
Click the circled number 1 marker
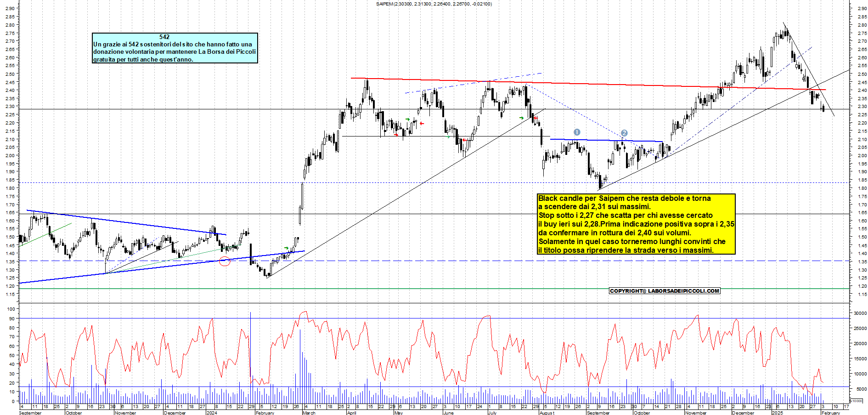click(x=577, y=132)
